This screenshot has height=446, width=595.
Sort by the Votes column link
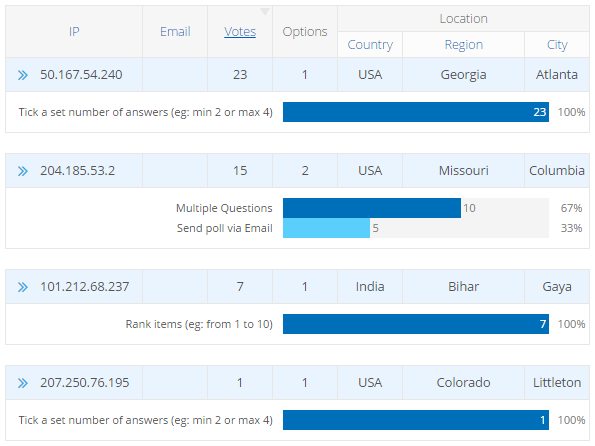coord(240,32)
